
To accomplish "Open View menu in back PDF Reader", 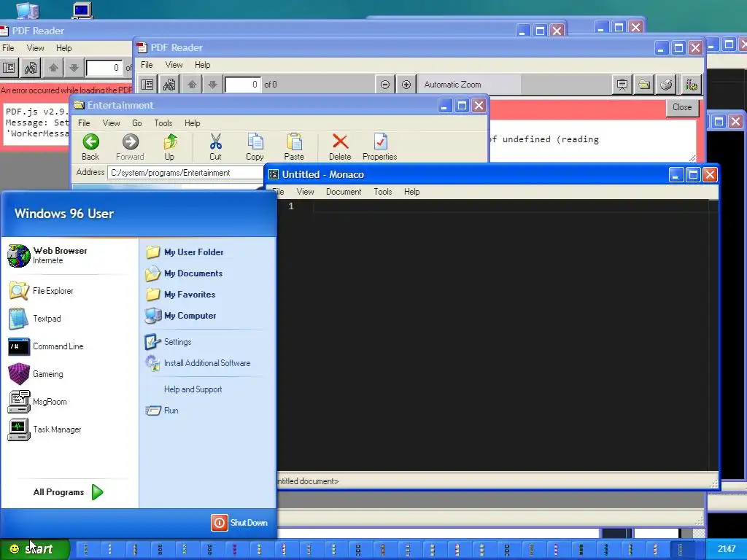I will 35,48.
